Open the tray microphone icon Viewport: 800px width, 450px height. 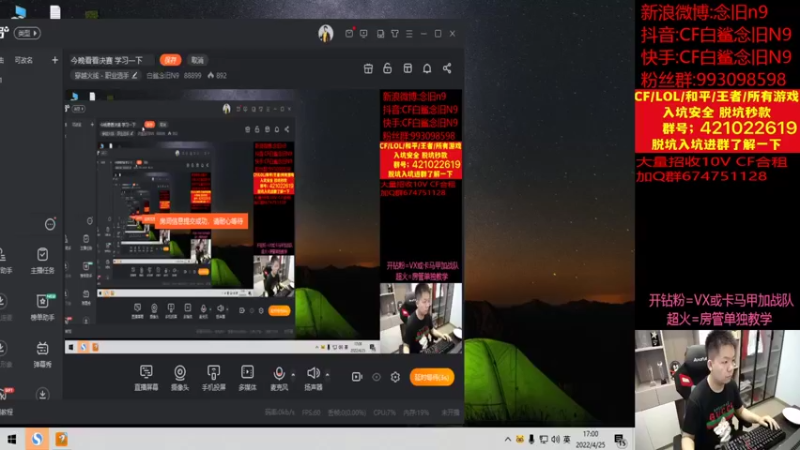click(532, 439)
